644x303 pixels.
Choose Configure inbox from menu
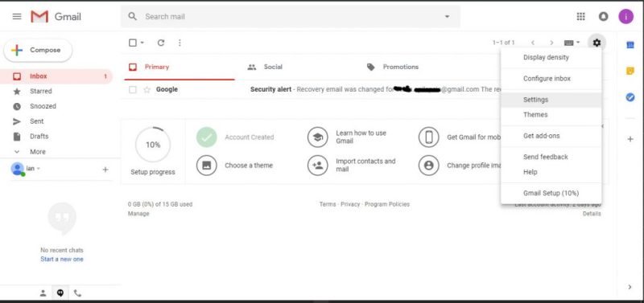(551, 78)
